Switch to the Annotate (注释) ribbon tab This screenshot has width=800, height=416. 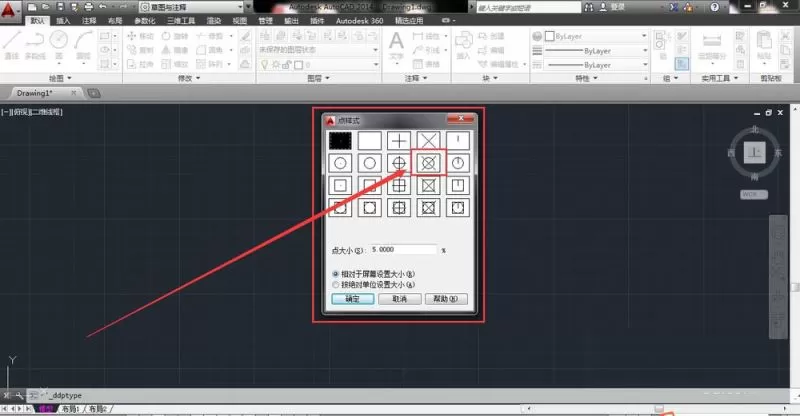click(89, 20)
